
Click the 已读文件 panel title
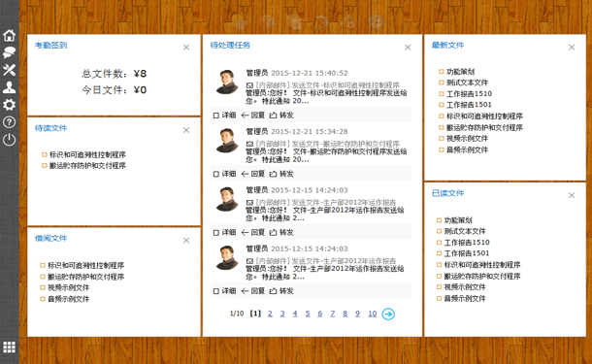[447, 193]
